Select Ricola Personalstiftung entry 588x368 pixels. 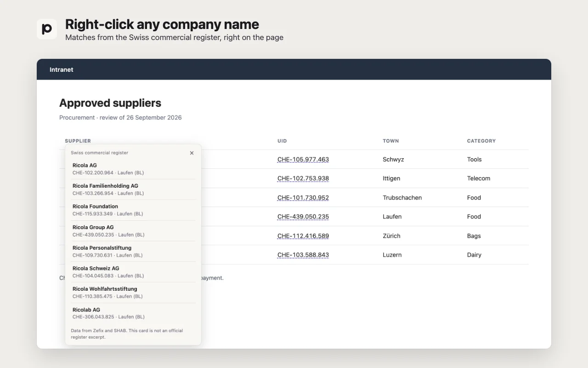tap(133, 251)
